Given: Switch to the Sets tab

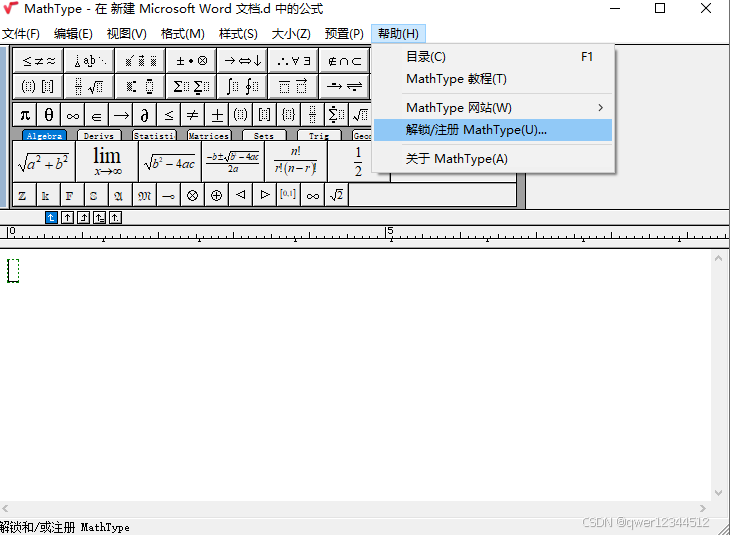Looking at the screenshot, I should 264,135.
